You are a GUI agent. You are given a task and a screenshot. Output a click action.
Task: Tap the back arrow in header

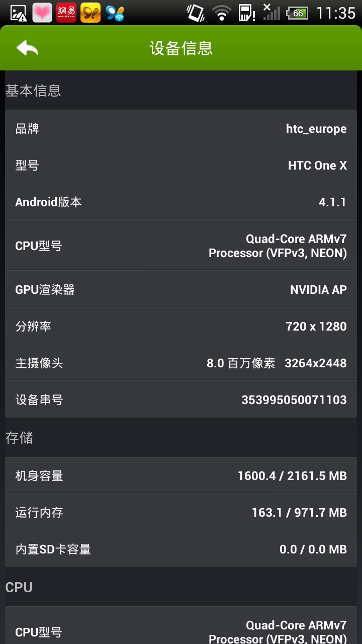pos(27,48)
